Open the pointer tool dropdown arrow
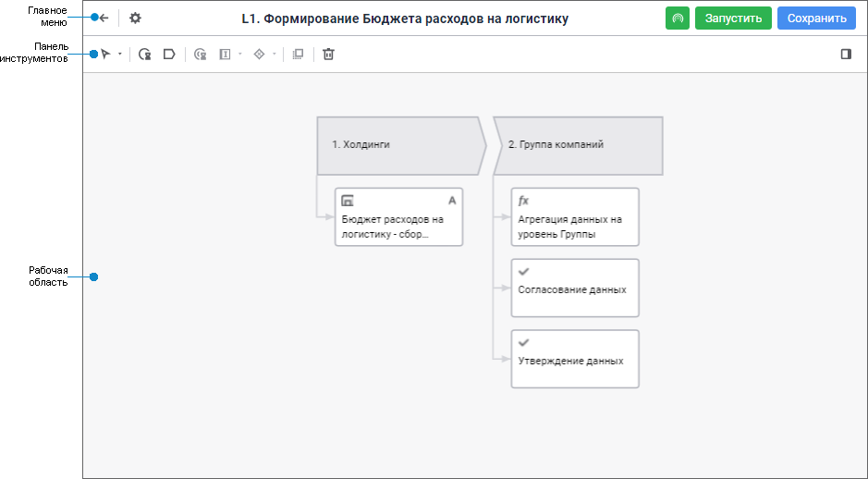Screen dimensions: 868x479 click(x=120, y=55)
